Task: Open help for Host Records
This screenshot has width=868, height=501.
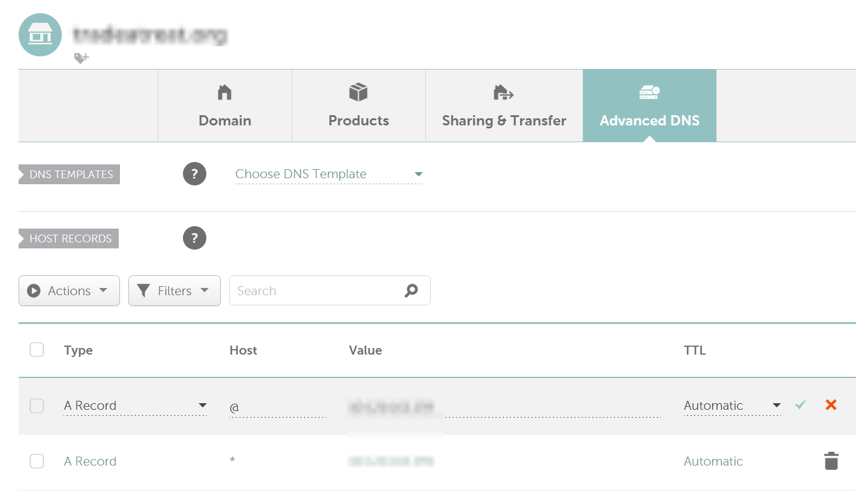Action: (x=194, y=238)
